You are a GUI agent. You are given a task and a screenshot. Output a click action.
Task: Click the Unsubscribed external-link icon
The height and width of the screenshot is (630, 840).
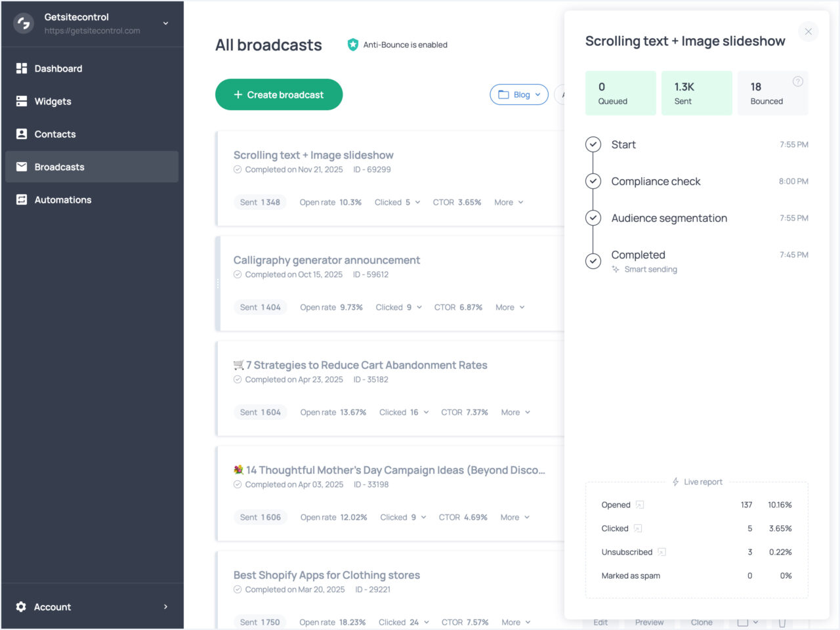[661, 552]
